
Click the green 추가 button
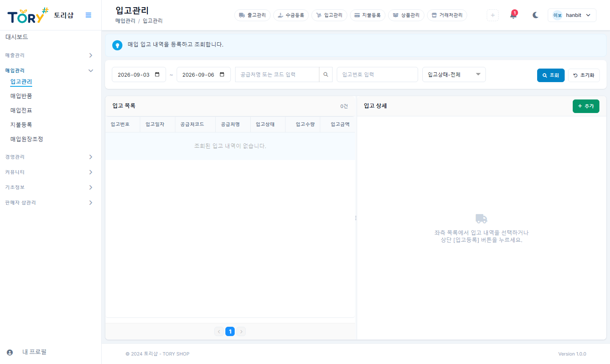(586, 106)
